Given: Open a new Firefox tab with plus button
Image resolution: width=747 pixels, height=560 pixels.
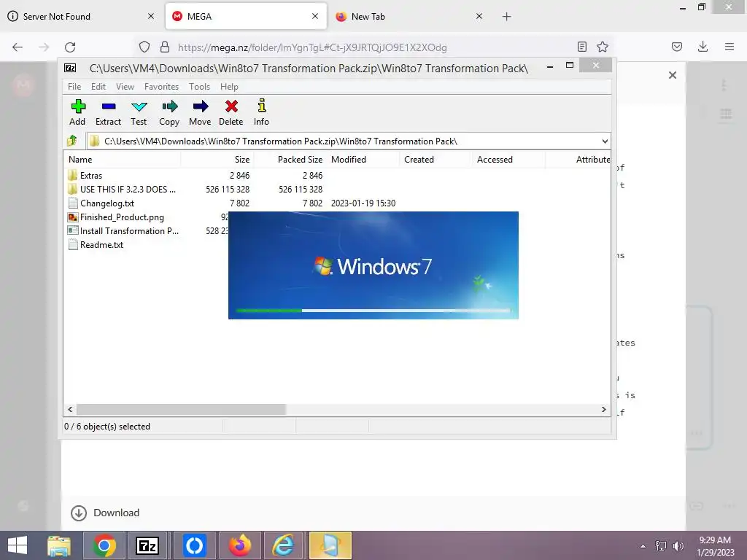Looking at the screenshot, I should (506, 17).
